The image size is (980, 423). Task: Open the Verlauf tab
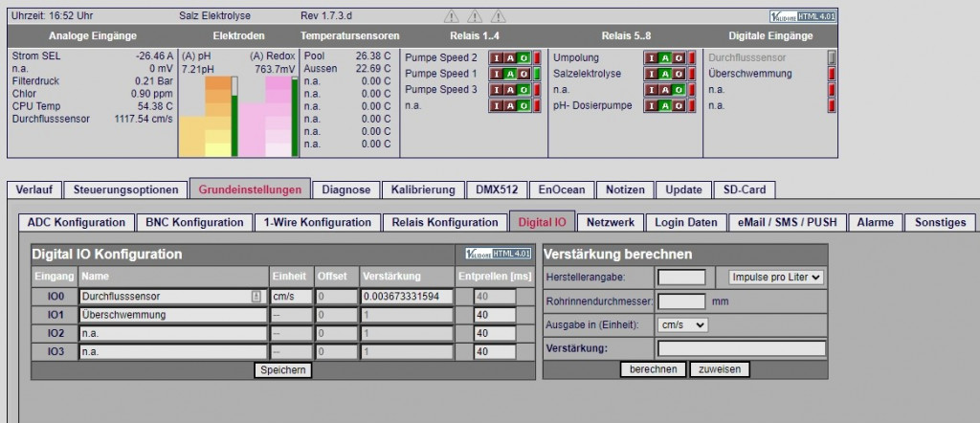(x=34, y=189)
